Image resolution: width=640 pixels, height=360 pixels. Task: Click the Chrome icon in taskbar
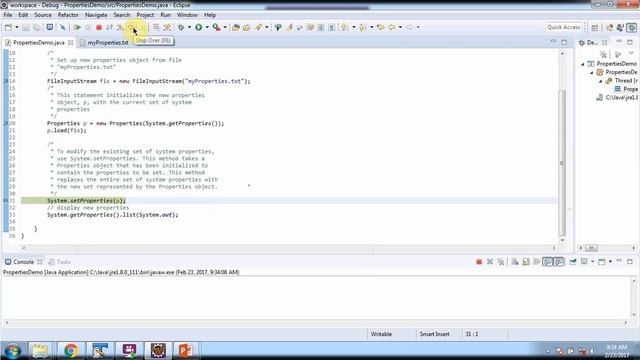coord(71,350)
